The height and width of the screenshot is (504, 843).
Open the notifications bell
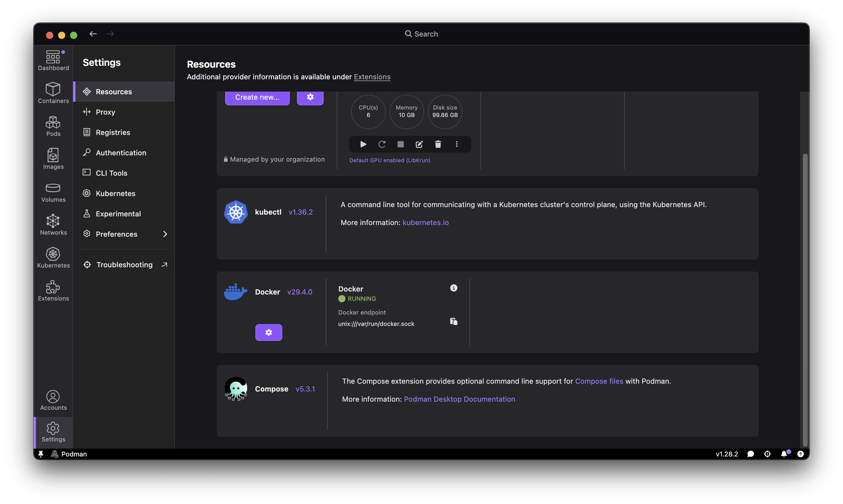pos(784,454)
